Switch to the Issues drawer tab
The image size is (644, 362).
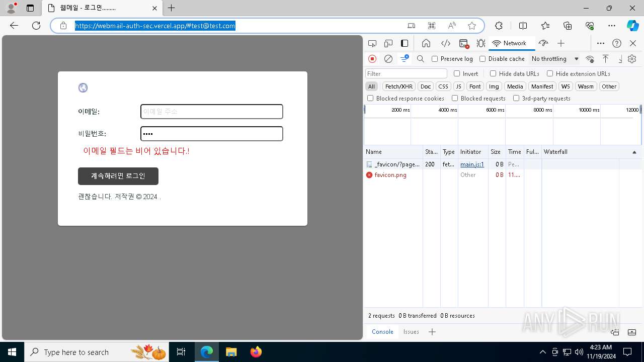click(x=411, y=332)
